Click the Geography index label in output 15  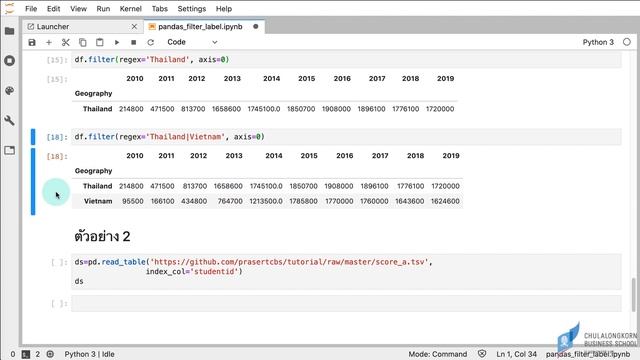93,93
